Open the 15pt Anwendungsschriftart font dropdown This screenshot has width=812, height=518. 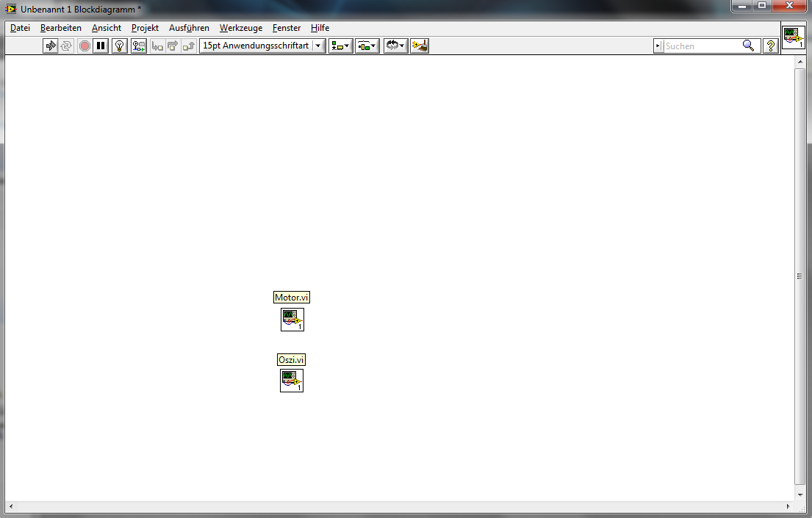[262, 46]
